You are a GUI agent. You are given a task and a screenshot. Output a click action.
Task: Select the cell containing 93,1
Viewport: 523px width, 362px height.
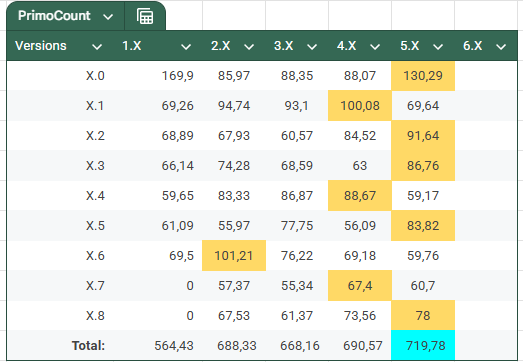(297, 106)
